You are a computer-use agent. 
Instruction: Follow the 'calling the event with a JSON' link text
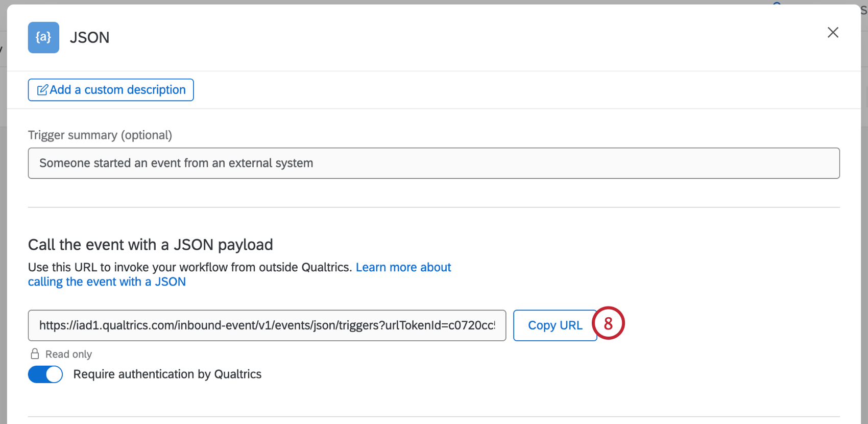pos(107,281)
